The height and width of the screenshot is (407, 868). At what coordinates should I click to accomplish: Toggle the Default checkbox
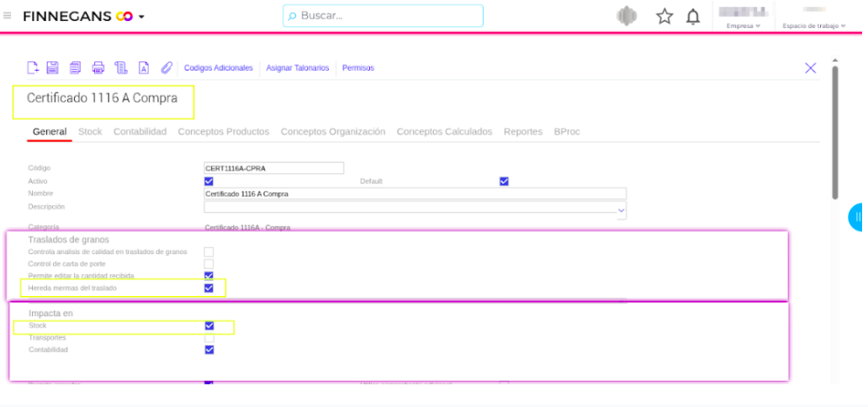(x=504, y=181)
